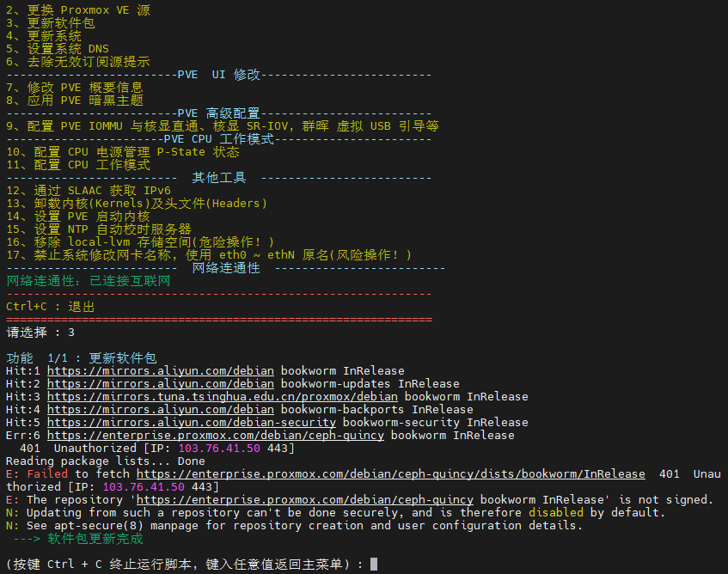Open the Err:6 enterprise.proxmox.com ceph-quincy link
This screenshot has height=574, width=728.
click(x=216, y=436)
